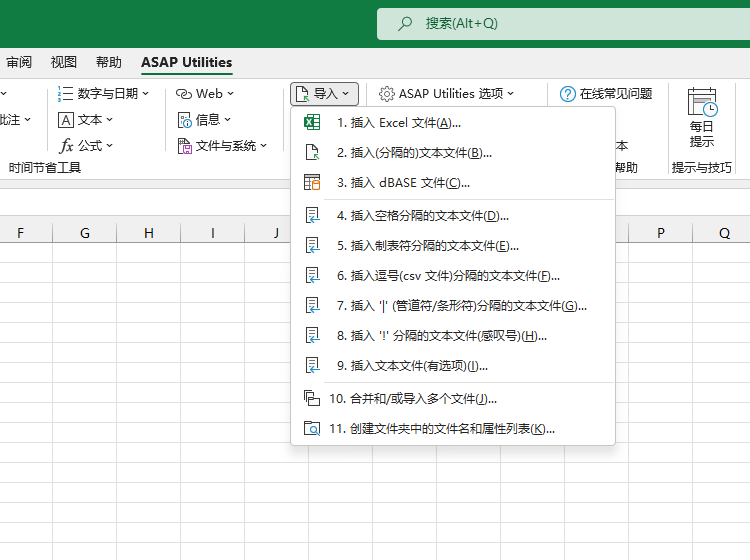Click the gear icon of ASAP Utilities 选项
750x560 pixels.
[x=386, y=94]
